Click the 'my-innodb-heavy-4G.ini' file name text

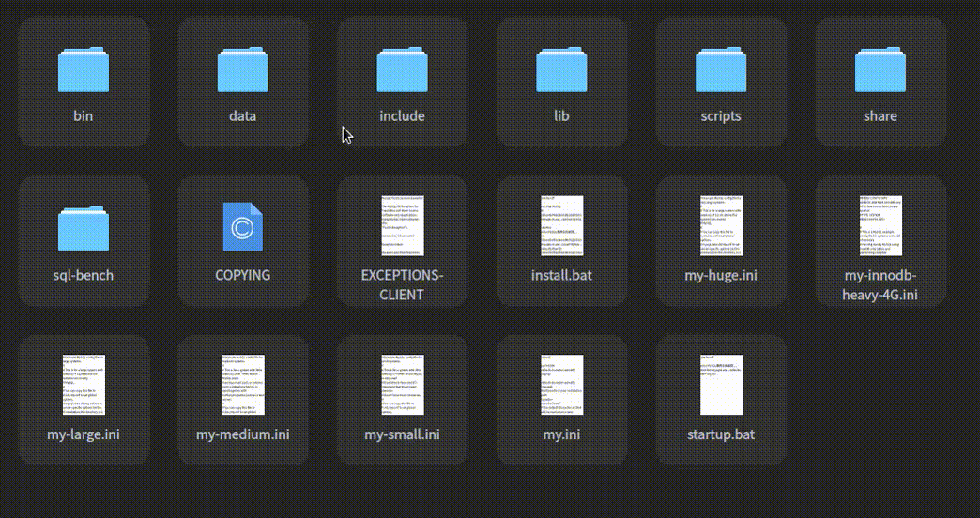[880, 284]
